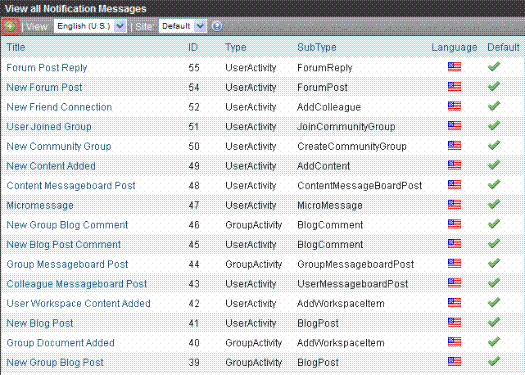Viewport: 525px width, 375px height.
Task: Click the green Add notification message icon
Action: (x=10, y=26)
